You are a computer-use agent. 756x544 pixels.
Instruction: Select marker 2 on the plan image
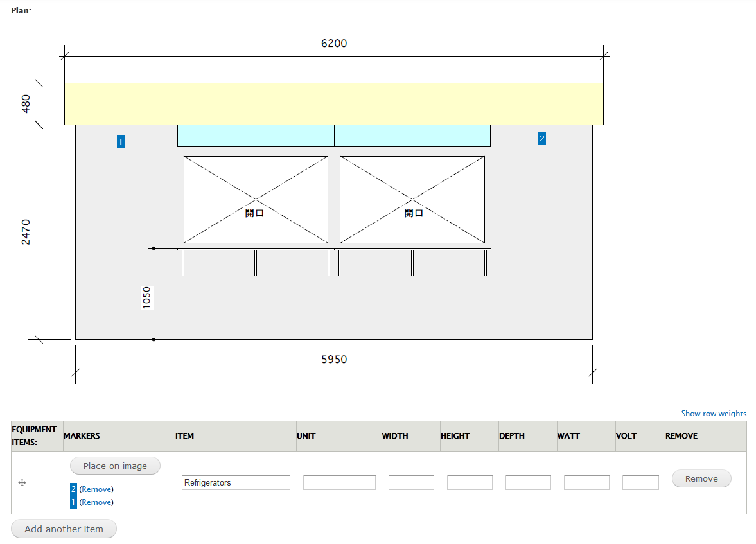(541, 138)
